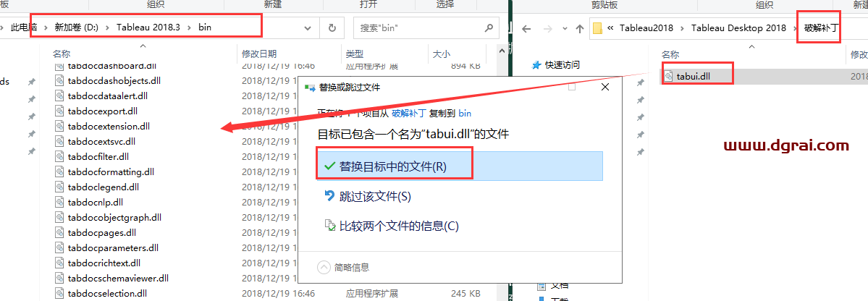The height and width of the screenshot is (301, 868).
Task: Click 快速访问 star icon
Action: click(536, 64)
